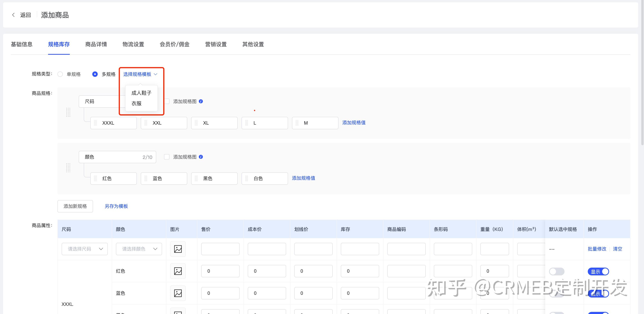Toggle default spec switch in 红色 row
The image size is (644, 314).
[x=557, y=271]
